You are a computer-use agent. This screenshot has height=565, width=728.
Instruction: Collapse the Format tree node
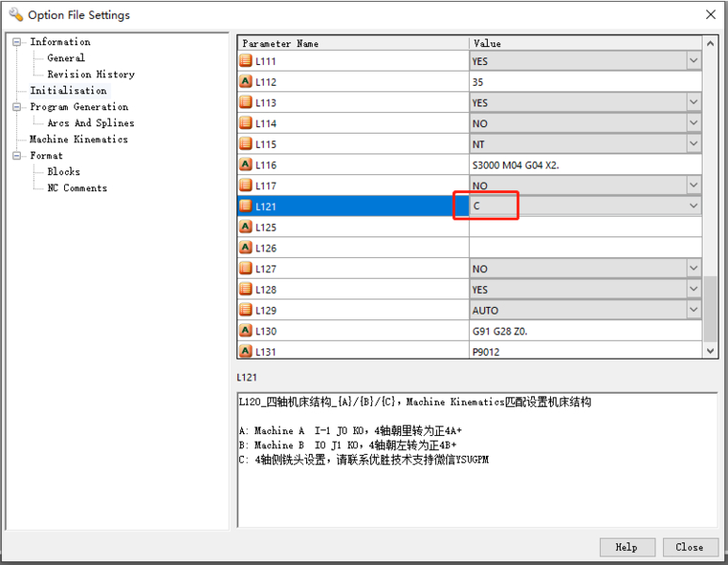(18, 156)
